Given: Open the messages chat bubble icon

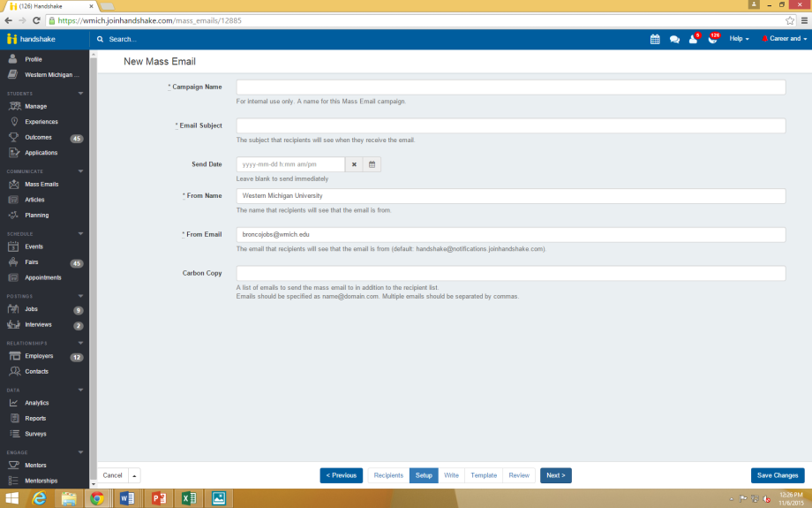Looking at the screenshot, I should [674, 40].
